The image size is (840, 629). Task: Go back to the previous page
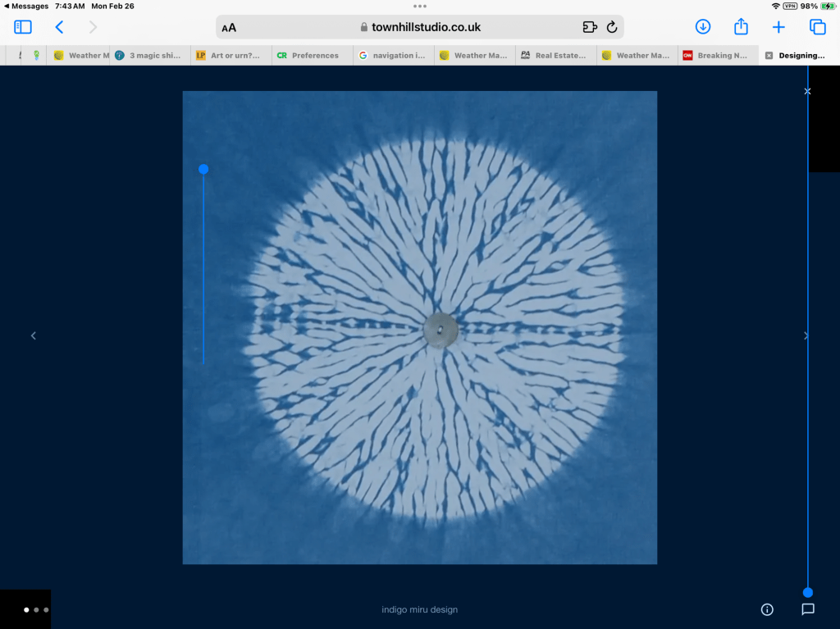59,27
